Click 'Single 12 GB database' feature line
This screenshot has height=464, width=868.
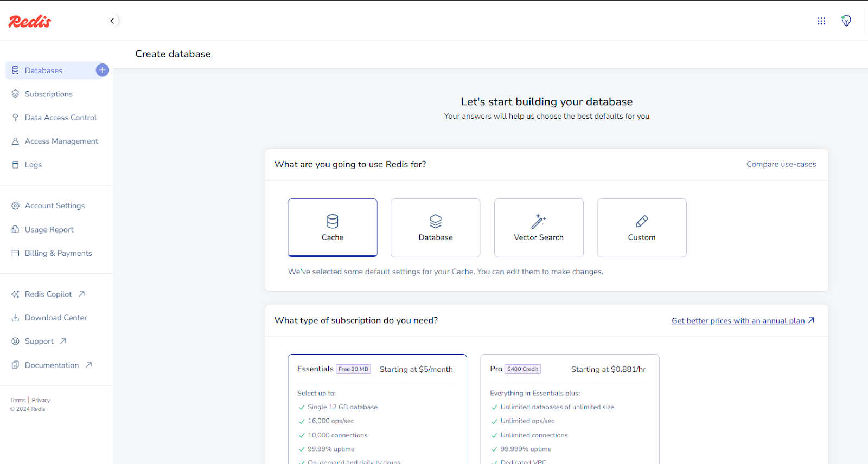click(x=342, y=407)
